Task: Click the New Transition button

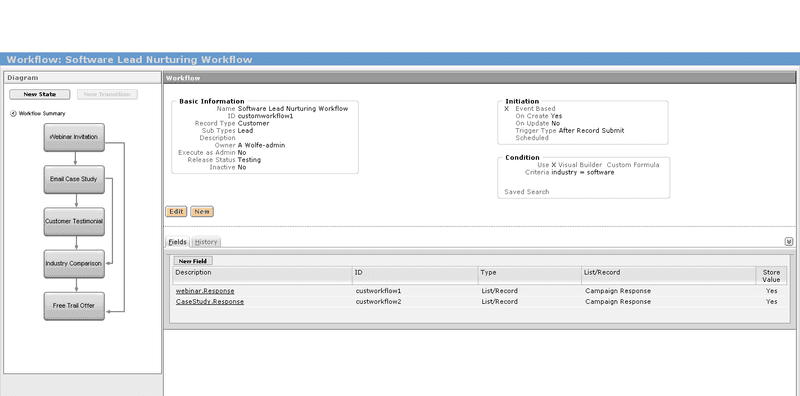Action: pyautogui.click(x=107, y=94)
